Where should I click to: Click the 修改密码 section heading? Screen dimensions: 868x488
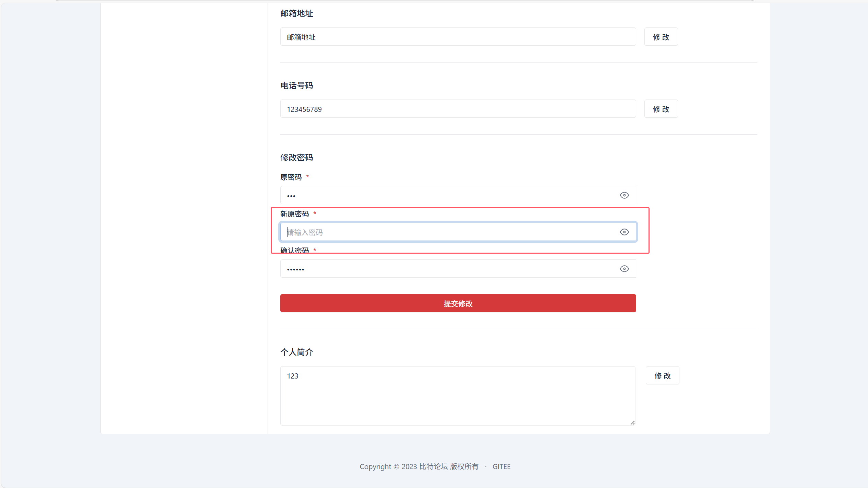coord(296,158)
